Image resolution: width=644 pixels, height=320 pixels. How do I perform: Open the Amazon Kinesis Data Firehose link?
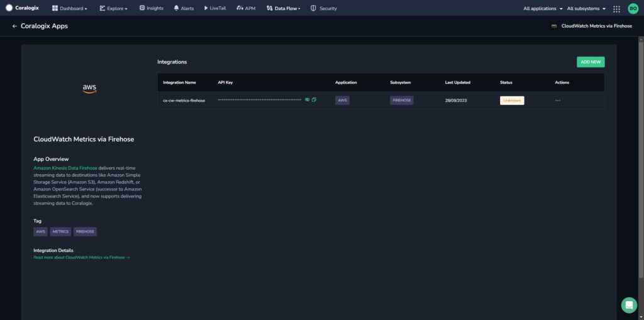click(65, 168)
